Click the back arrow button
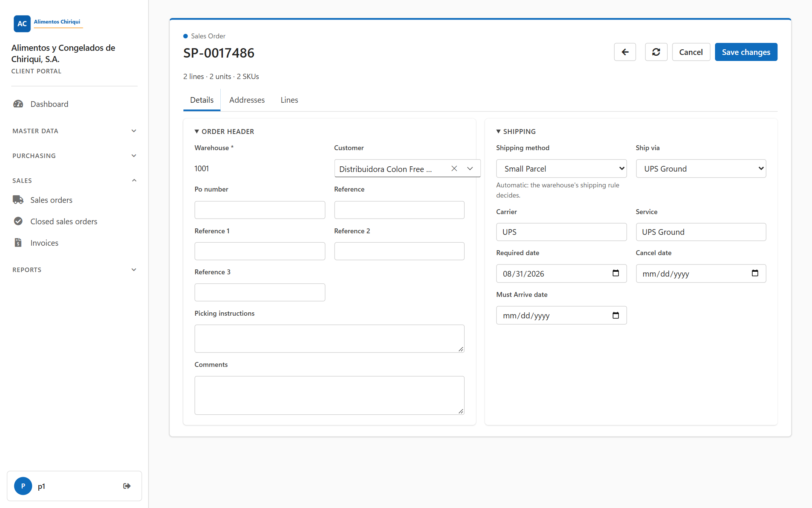812x508 pixels. pyautogui.click(x=625, y=52)
